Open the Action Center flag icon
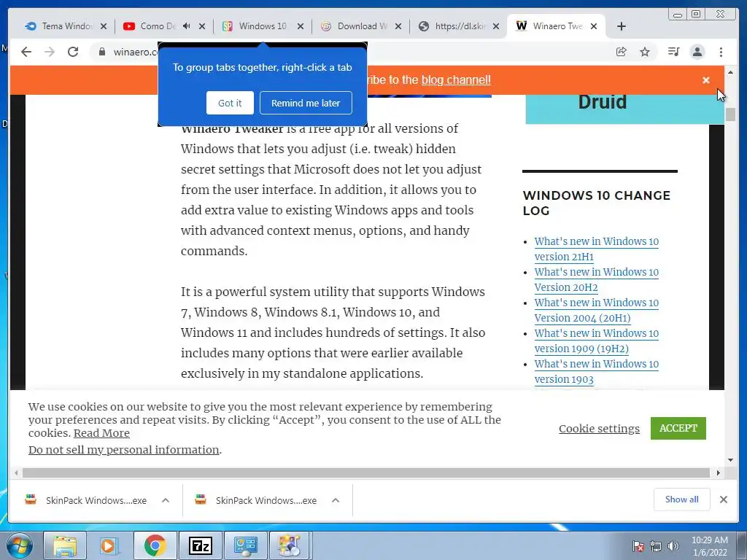 click(638, 546)
